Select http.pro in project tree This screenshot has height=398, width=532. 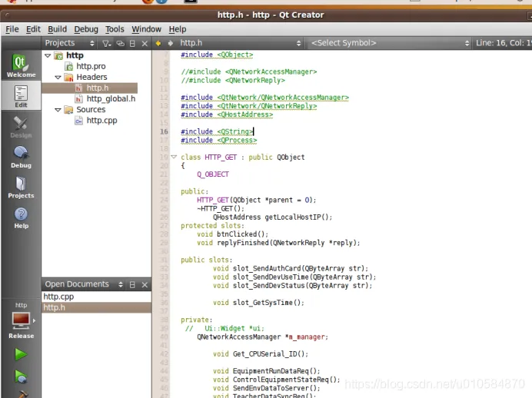point(91,66)
